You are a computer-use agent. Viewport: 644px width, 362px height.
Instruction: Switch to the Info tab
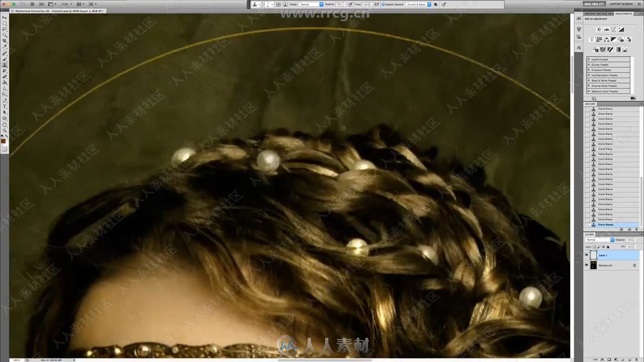click(611, 14)
